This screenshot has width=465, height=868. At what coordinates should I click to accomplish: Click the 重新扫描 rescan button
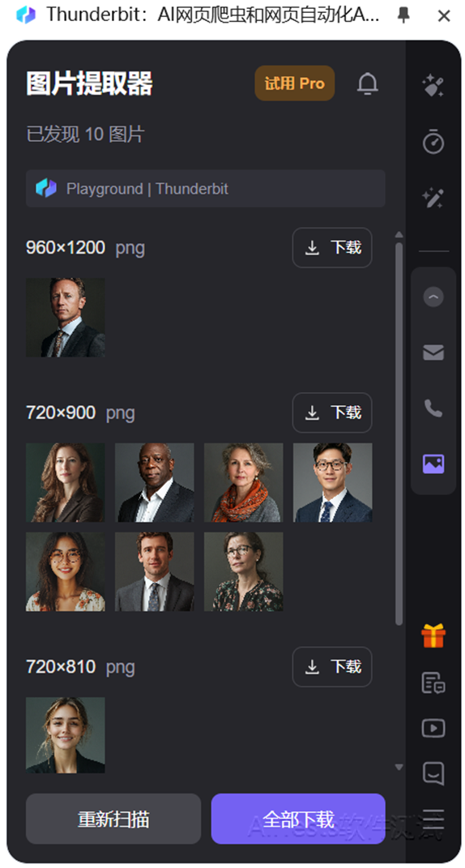tap(113, 819)
